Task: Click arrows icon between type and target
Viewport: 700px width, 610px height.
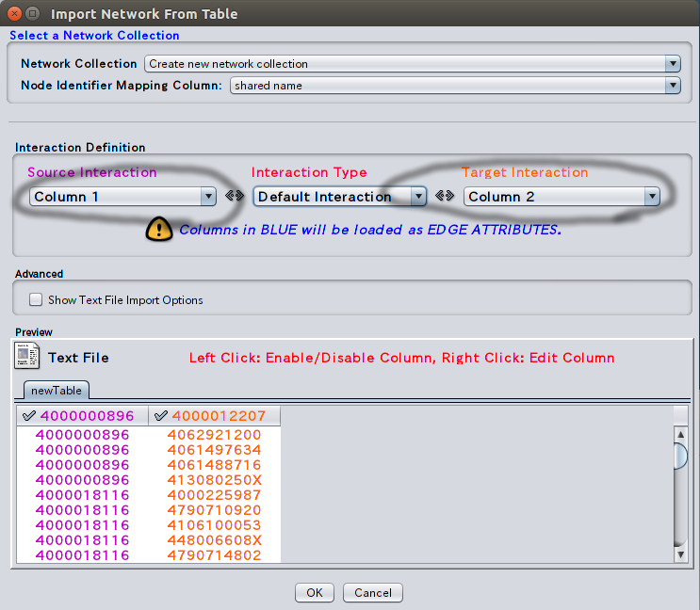Action: coord(445,195)
